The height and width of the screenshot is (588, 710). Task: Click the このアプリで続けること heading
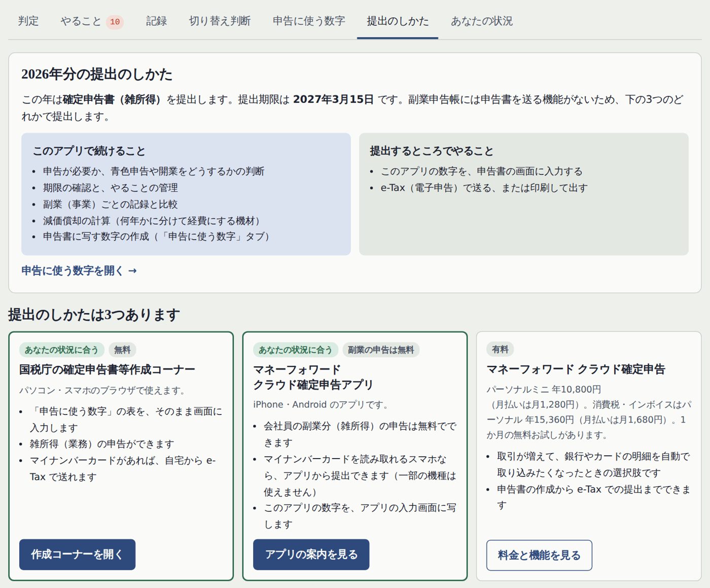[89, 151]
